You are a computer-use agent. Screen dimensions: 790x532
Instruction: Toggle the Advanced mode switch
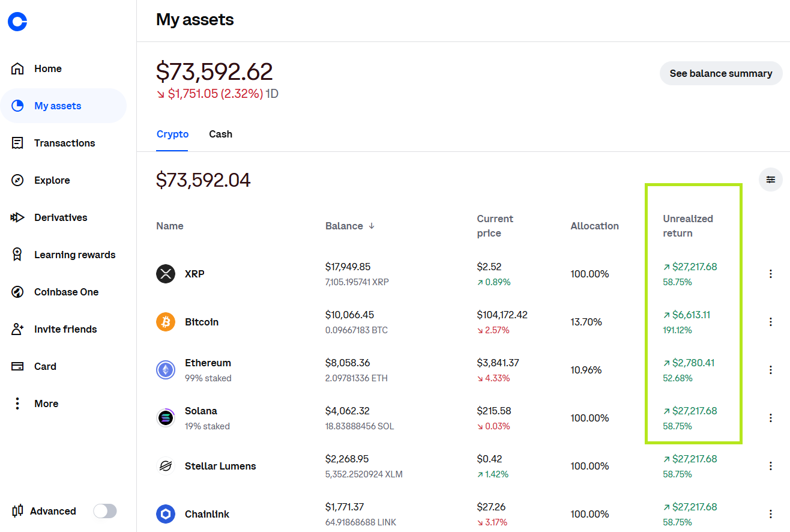tap(105, 511)
